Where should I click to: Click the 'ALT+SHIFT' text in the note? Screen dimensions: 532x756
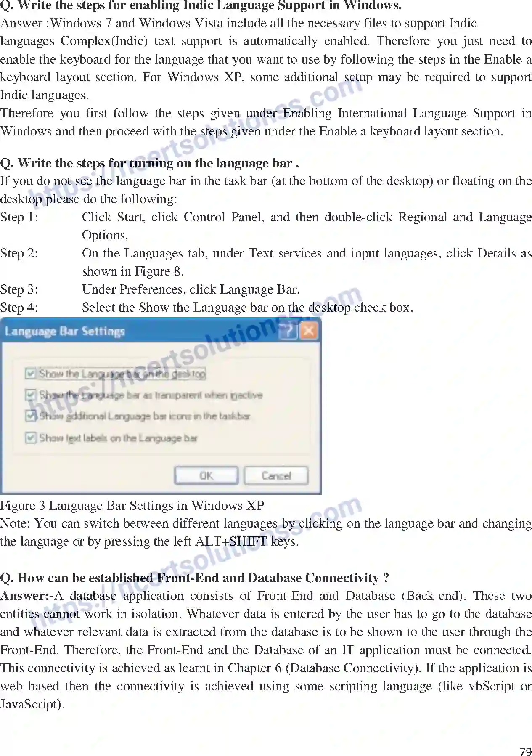[x=231, y=541]
